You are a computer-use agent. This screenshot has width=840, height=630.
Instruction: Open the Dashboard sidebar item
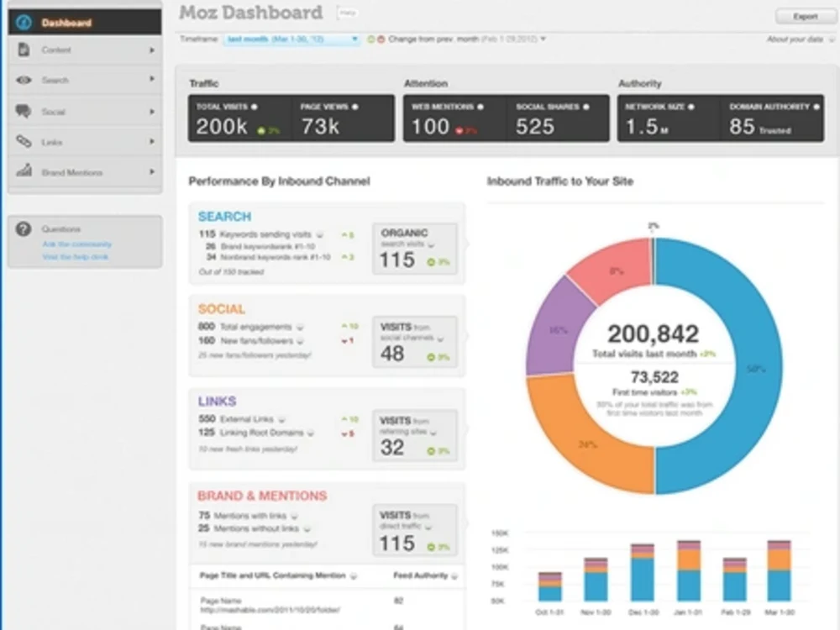[x=85, y=23]
